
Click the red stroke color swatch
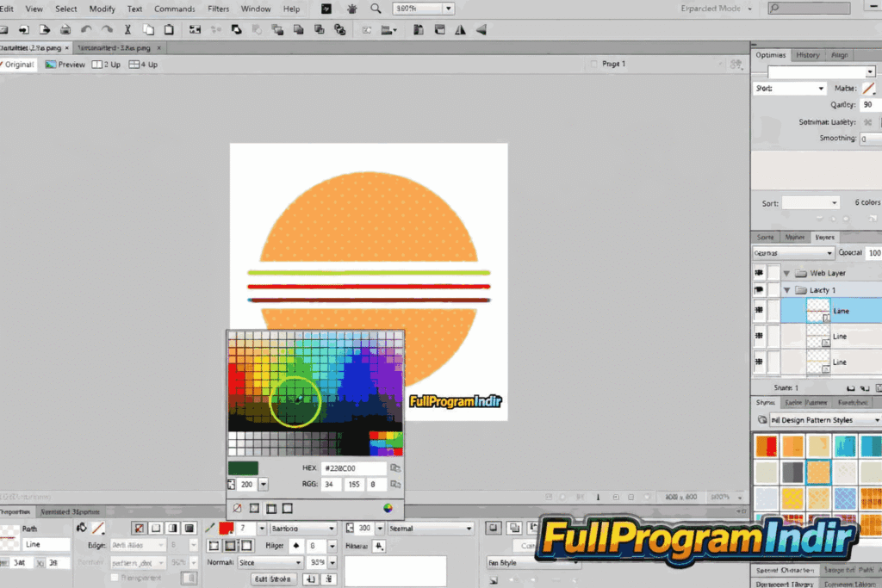click(226, 528)
